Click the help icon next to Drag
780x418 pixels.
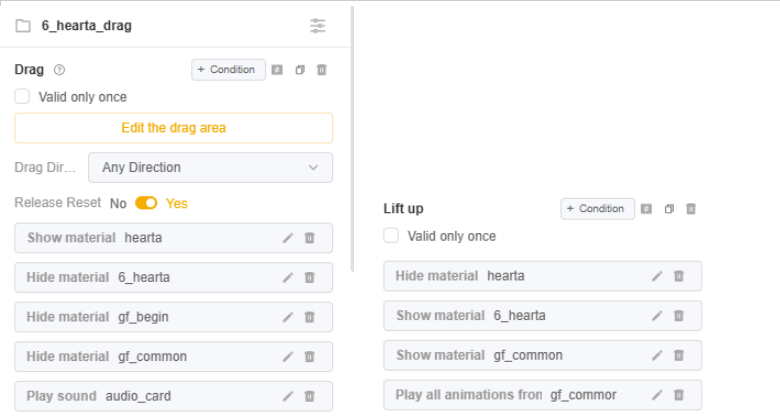point(59,70)
